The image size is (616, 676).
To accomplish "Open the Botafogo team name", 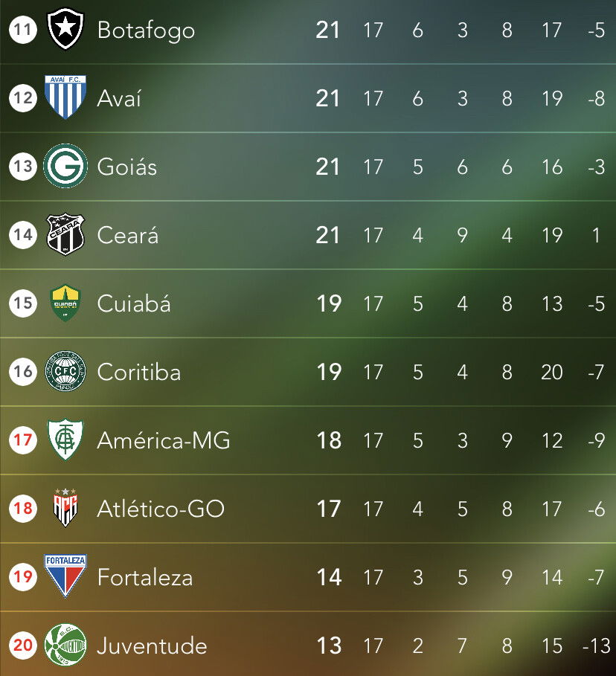I will pyautogui.click(x=146, y=30).
